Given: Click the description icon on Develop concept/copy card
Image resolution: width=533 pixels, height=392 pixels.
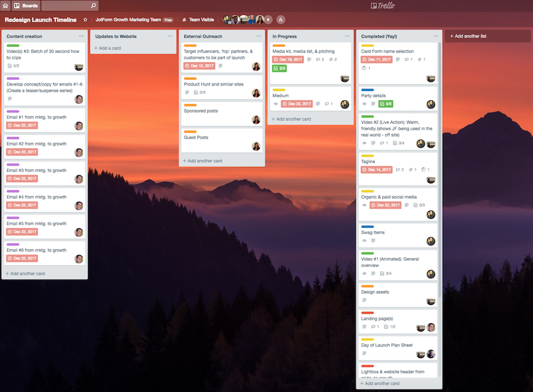Looking at the screenshot, I should [10, 99].
